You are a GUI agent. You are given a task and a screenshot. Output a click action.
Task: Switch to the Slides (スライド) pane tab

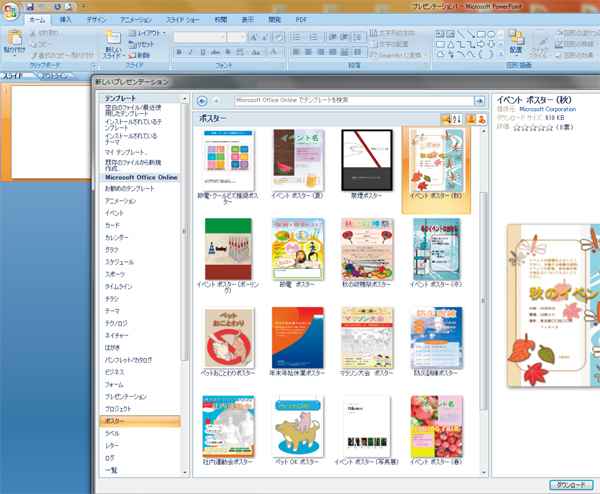point(12,76)
